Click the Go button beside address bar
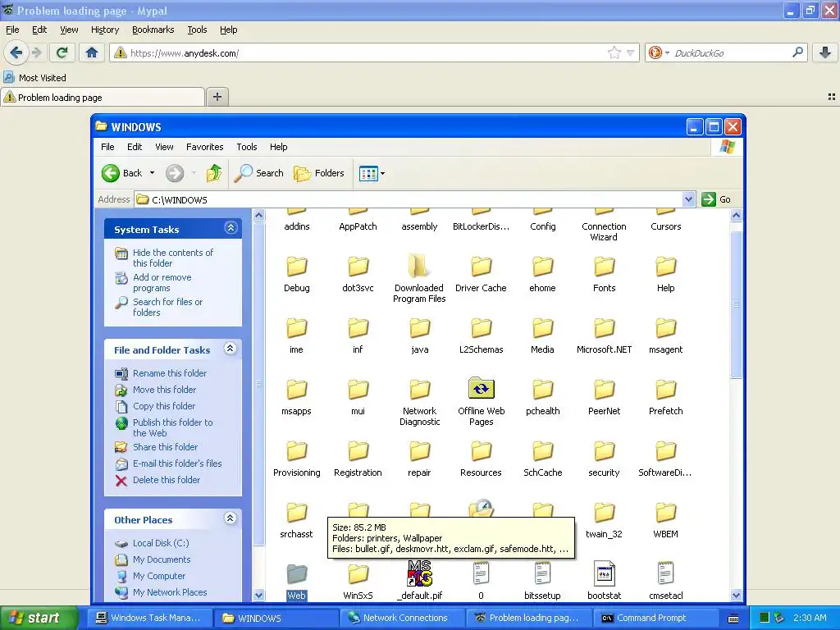This screenshot has height=630, width=840. pyautogui.click(x=716, y=199)
